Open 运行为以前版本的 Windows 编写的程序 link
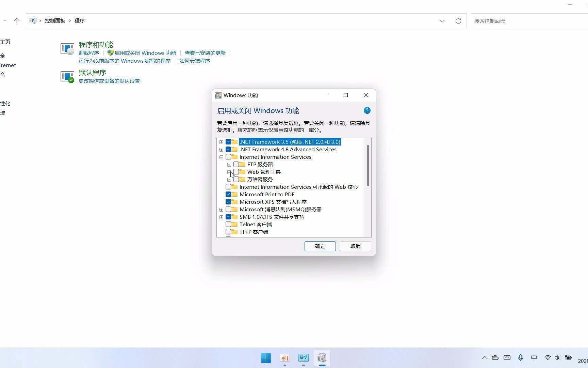 click(125, 61)
